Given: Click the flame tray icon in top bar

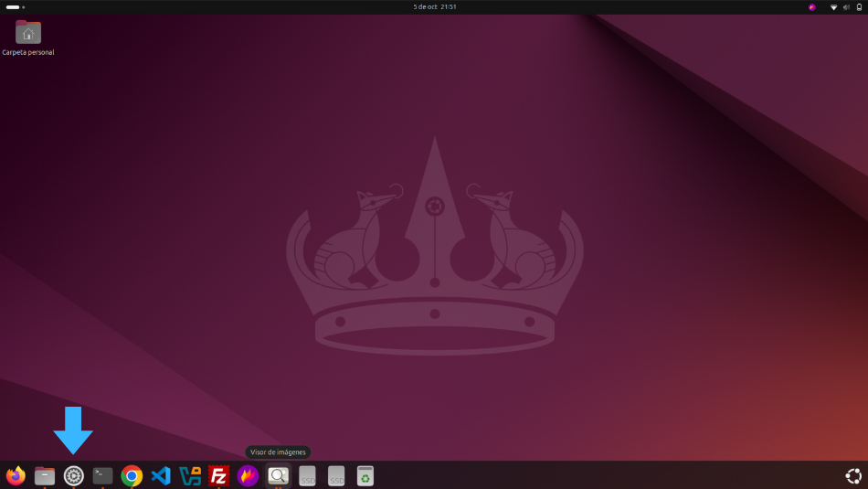Looking at the screenshot, I should tap(811, 6).
